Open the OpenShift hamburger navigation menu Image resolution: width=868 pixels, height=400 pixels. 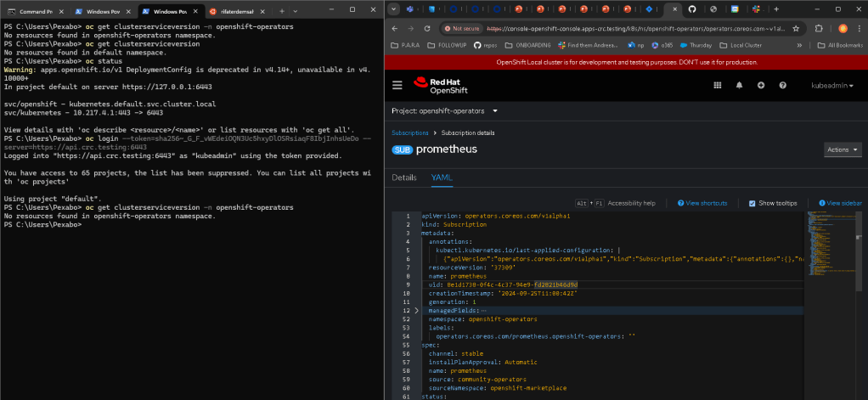pyautogui.click(x=397, y=85)
